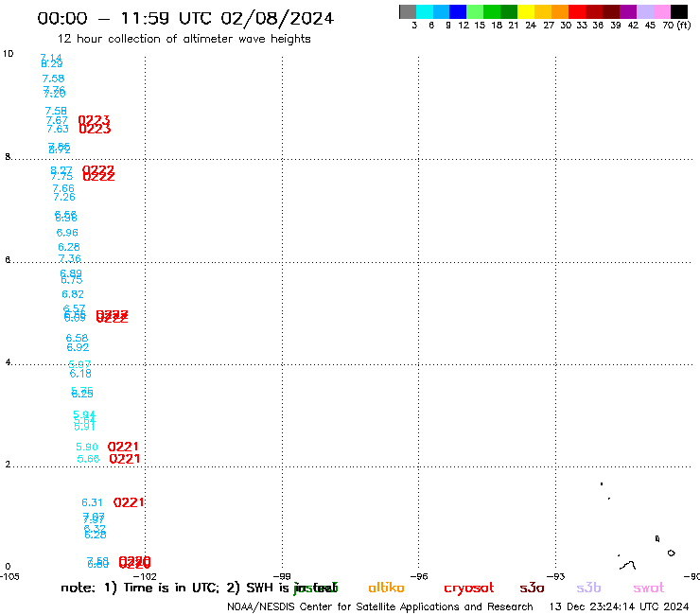Select the dark blue legend swatch
Screen dimensions: 700x615
coord(458,11)
